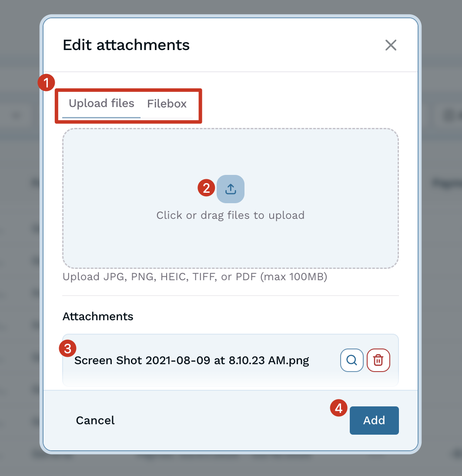Viewport: 462px width, 476px height.
Task: Open magnifier preview of attached screenshot
Action: [x=352, y=360]
